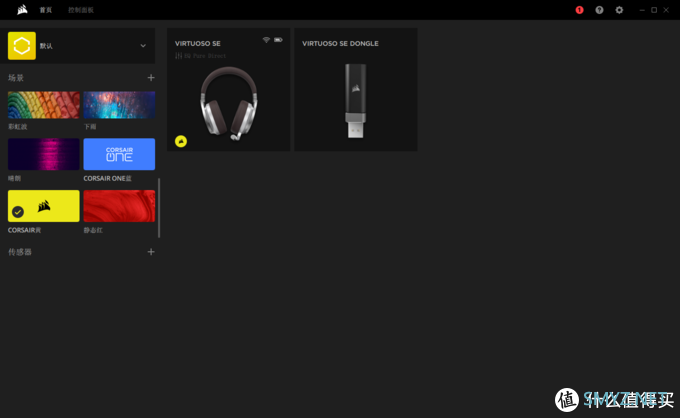Image resolution: width=680 pixels, height=418 pixels.
Task: Click the checkmark on CORSAIR yellow scene
Action: pos(18,212)
